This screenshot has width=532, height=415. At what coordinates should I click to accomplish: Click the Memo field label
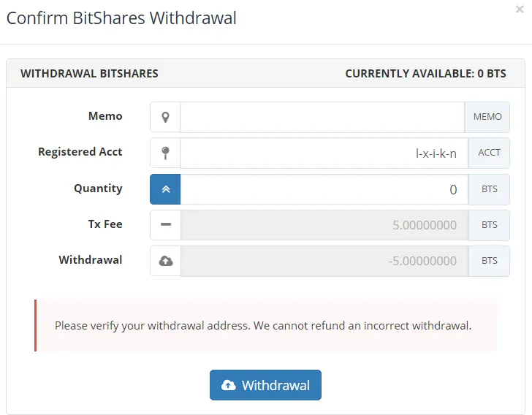[x=105, y=116]
